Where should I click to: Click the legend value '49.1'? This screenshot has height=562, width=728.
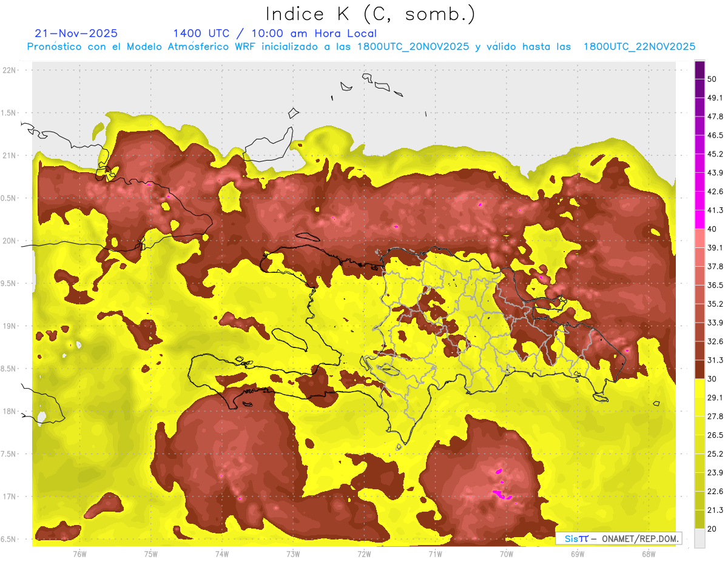point(715,98)
